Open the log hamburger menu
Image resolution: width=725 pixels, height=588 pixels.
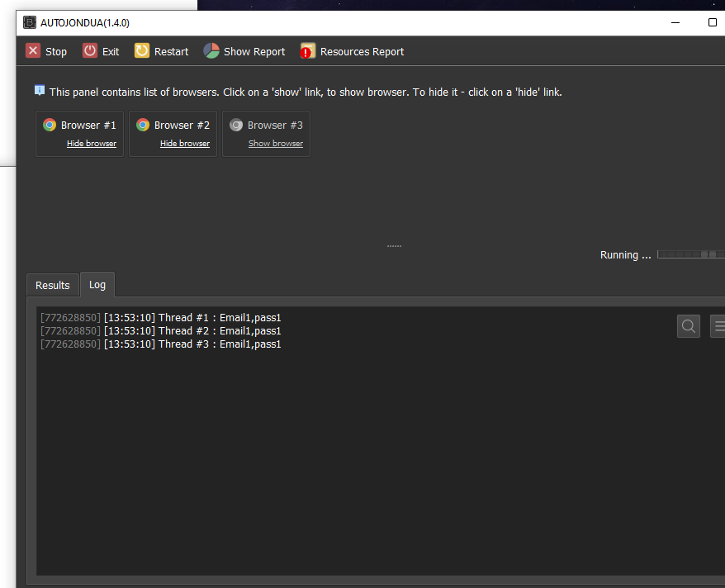[x=718, y=326]
